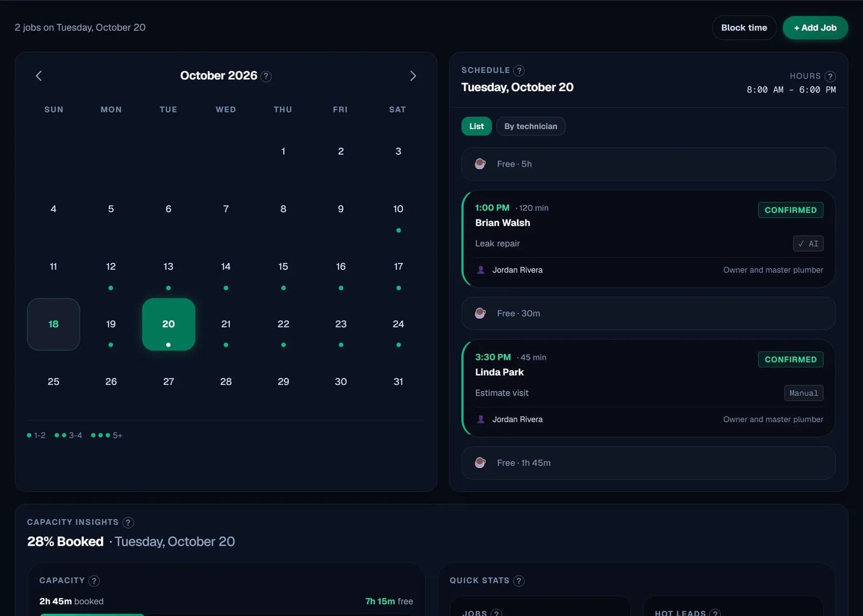Viewport: 863px width, 616px height.
Task: Select October 1 on the calendar
Action: [x=283, y=152]
